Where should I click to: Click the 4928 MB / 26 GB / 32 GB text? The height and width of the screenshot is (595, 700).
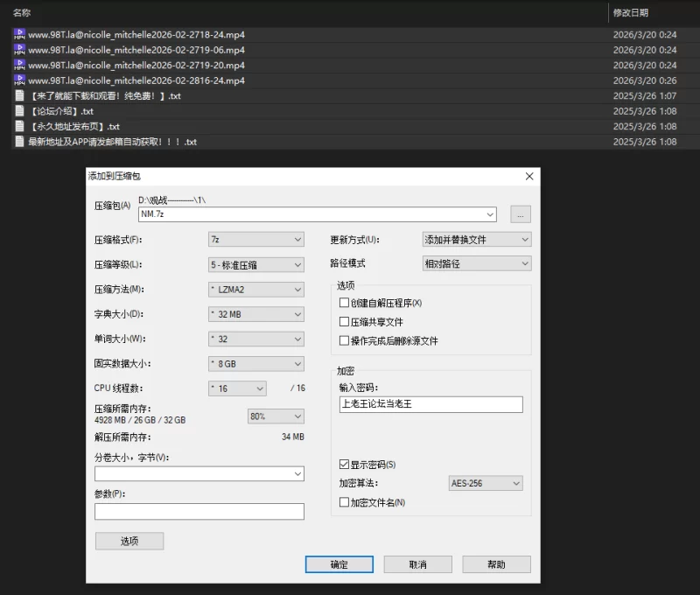140,420
